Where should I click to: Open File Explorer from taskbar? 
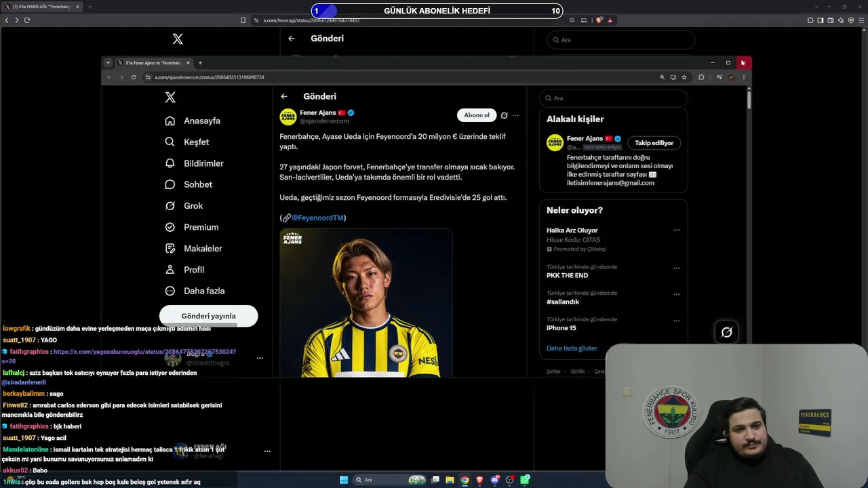[450, 480]
